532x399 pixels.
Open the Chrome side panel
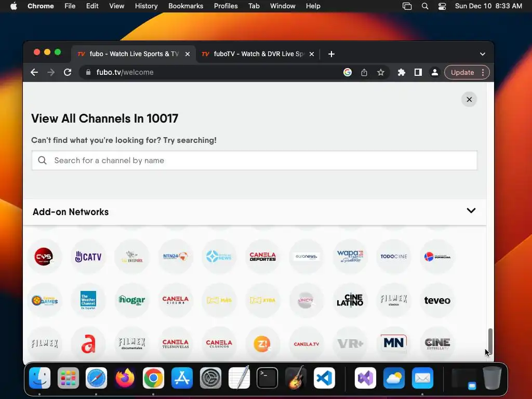[x=418, y=72]
